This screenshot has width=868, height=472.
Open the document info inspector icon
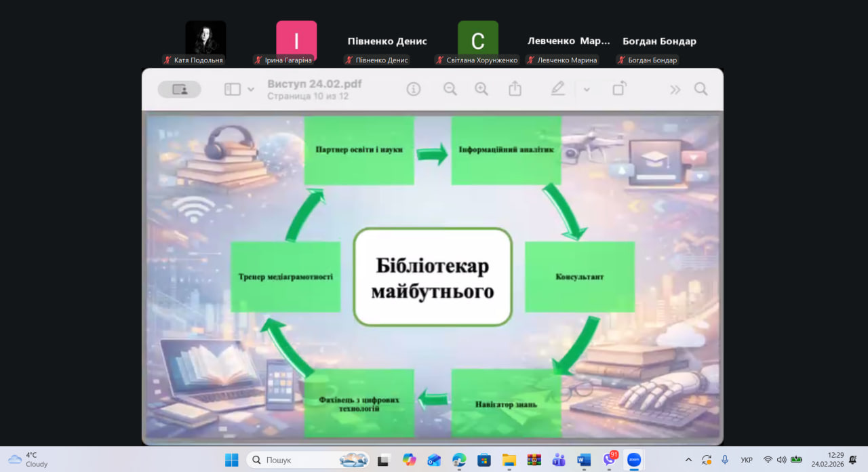click(x=414, y=89)
